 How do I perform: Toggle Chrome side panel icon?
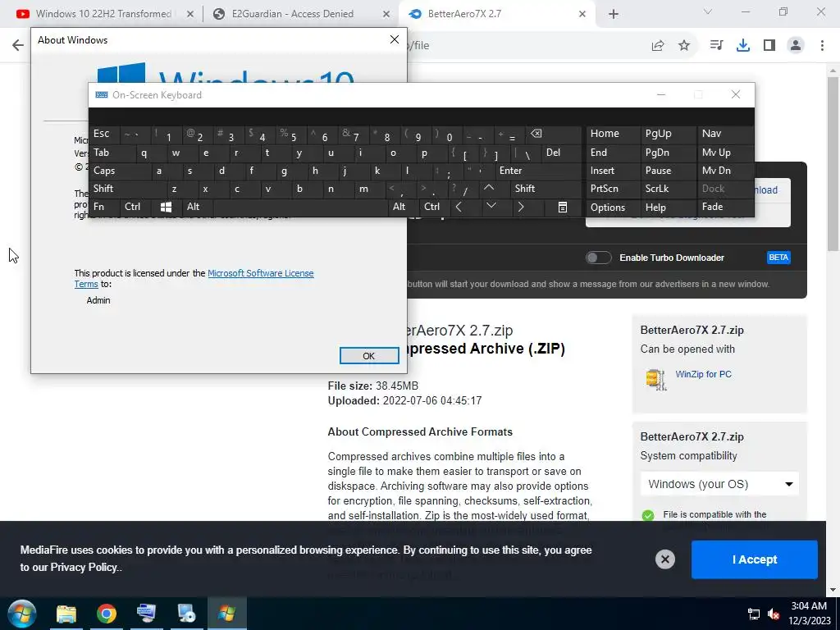769,46
